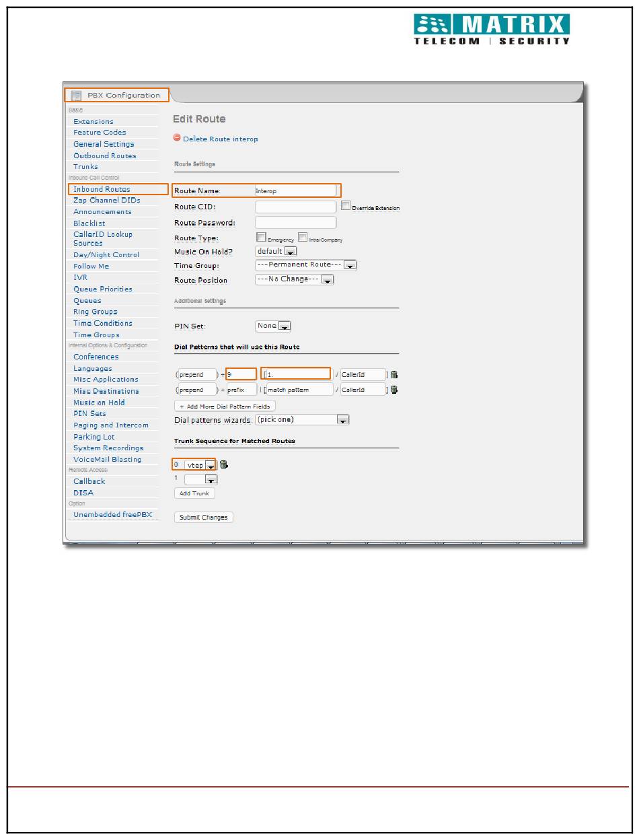Remove the dial pattern row with empty prefix placeholder

(x=393, y=389)
